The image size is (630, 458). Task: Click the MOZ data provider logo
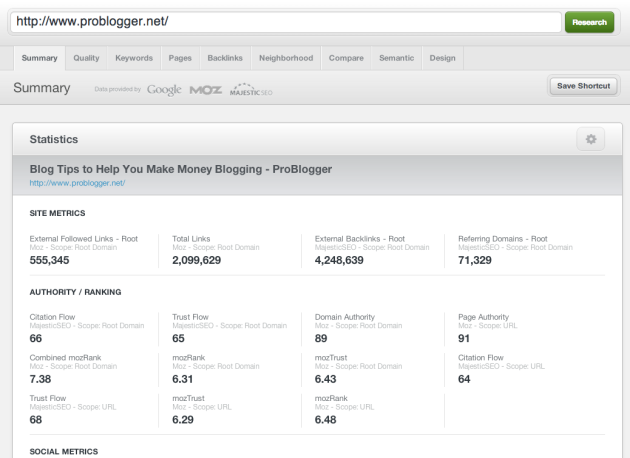coord(205,90)
